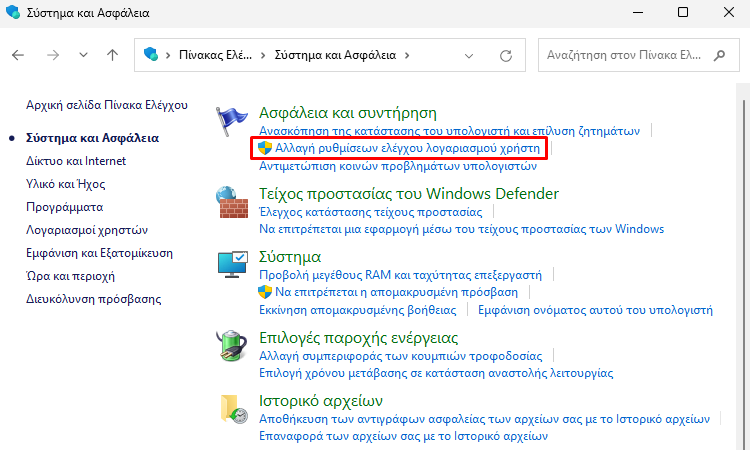Image resolution: width=750 pixels, height=450 pixels.
Task: Click the System monitor icon
Action: pos(233,265)
